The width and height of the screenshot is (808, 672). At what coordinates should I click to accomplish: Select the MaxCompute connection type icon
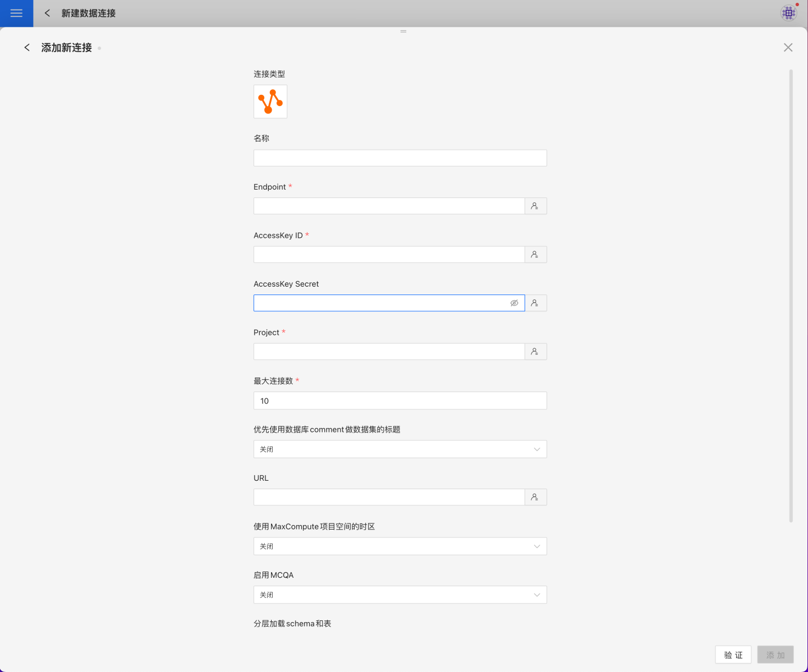click(x=270, y=102)
